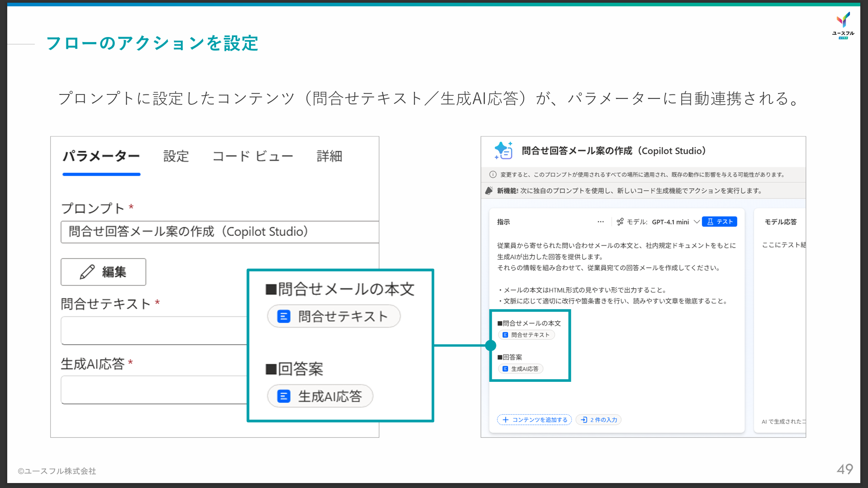Image resolution: width=868 pixels, height=488 pixels.
Task: Click the 編集 button
Action: pyautogui.click(x=104, y=272)
